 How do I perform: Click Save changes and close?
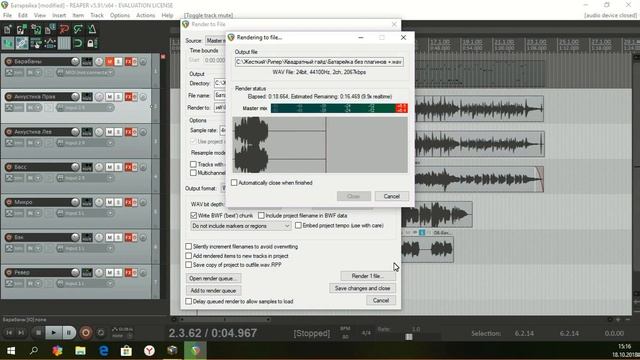click(x=362, y=288)
